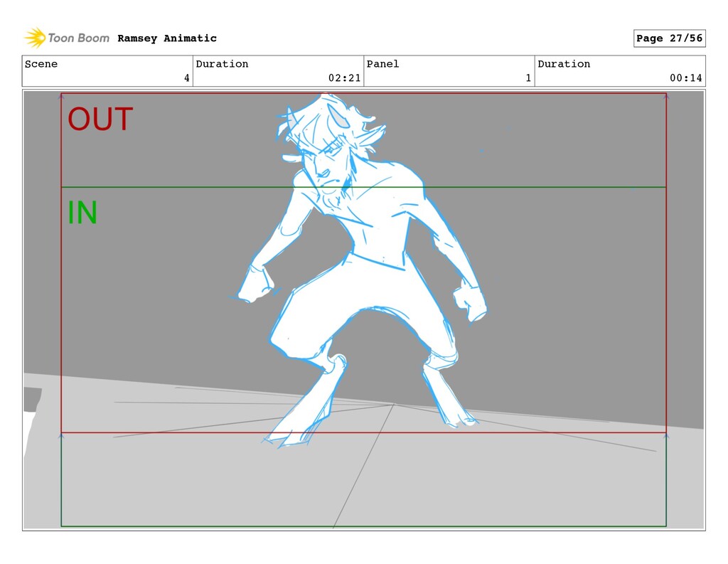This screenshot has height=564, width=728.
Task: Click the red 'OUT' camera frame label
Action: (x=100, y=119)
